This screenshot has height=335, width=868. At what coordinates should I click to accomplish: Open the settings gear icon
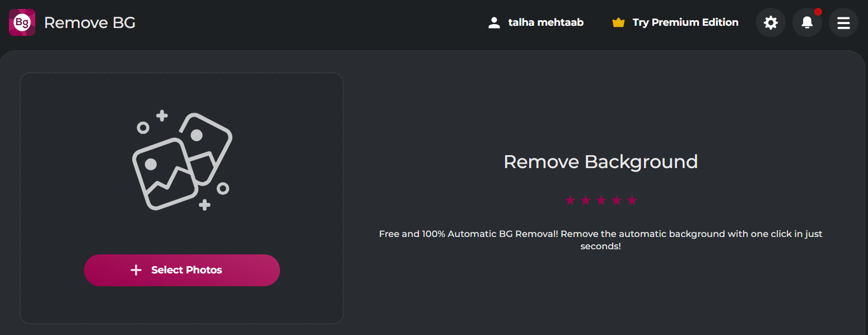771,22
